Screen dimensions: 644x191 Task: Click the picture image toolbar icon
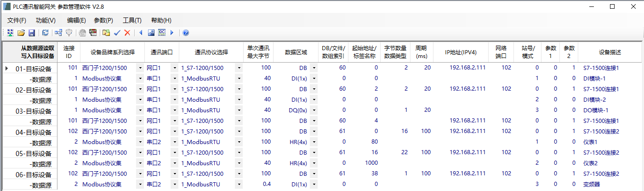[x=151, y=33]
